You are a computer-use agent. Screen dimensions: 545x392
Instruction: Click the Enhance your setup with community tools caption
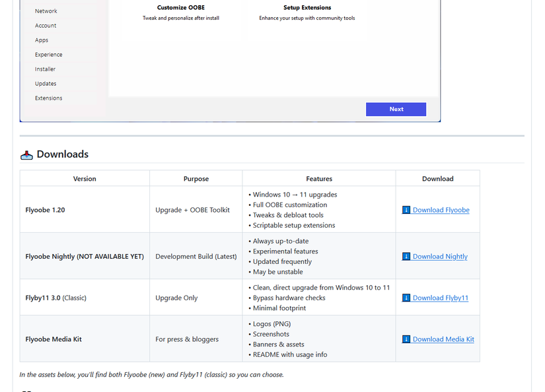click(x=307, y=18)
